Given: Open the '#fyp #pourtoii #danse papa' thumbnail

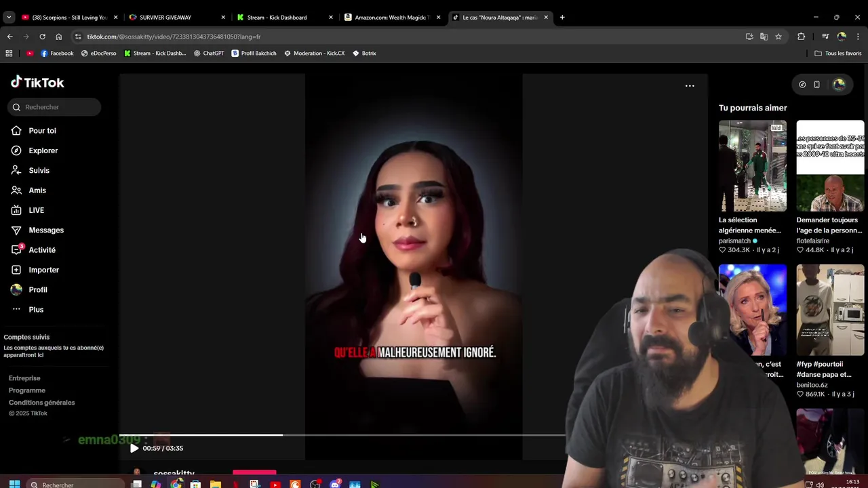Looking at the screenshot, I should tap(830, 310).
